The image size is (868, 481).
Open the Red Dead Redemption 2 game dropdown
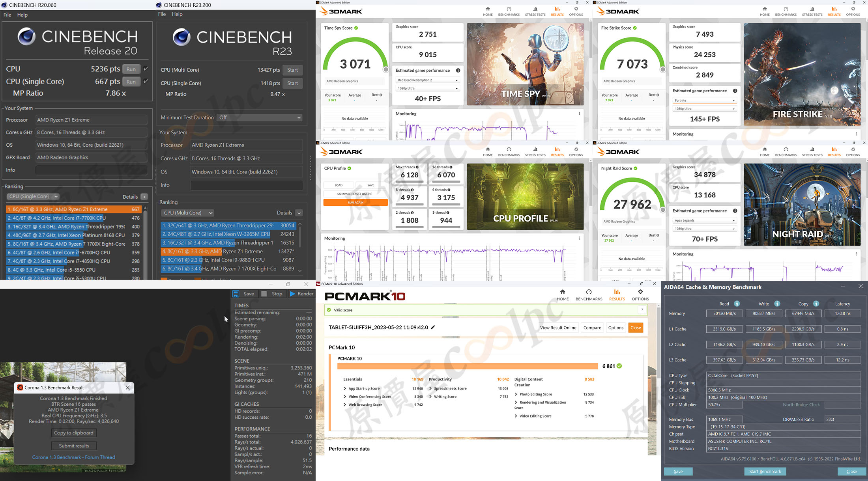click(x=428, y=80)
